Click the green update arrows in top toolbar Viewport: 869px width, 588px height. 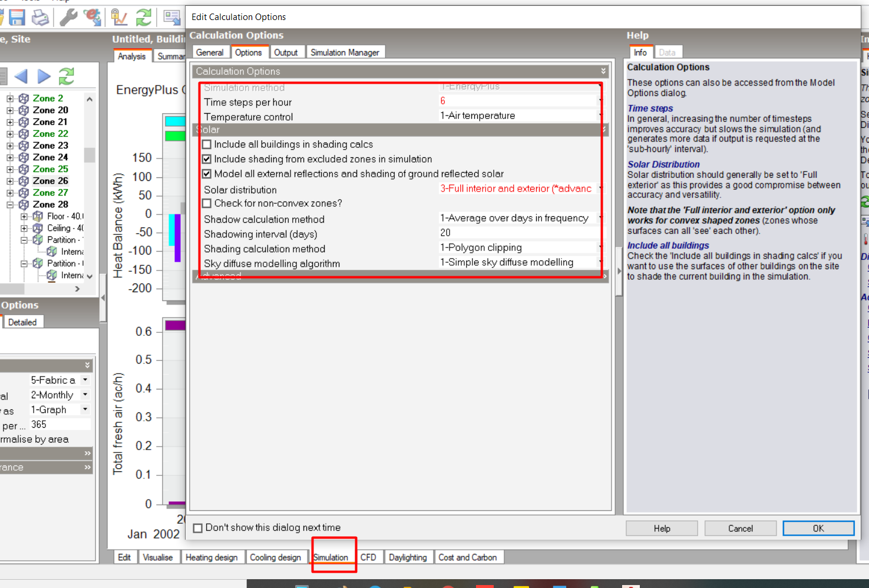[x=144, y=17]
